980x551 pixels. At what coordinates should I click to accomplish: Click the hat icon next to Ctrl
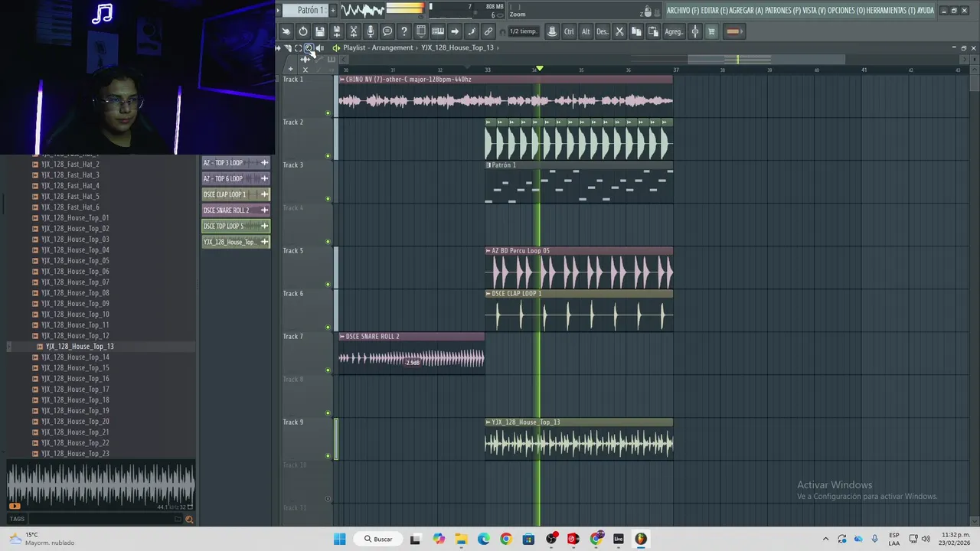click(552, 31)
